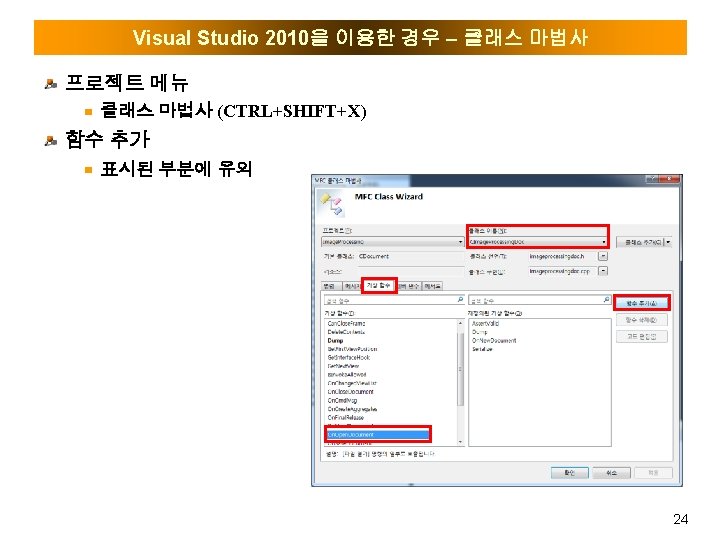Click the scroll-up arrow of the virtual functions list

click(x=460, y=323)
